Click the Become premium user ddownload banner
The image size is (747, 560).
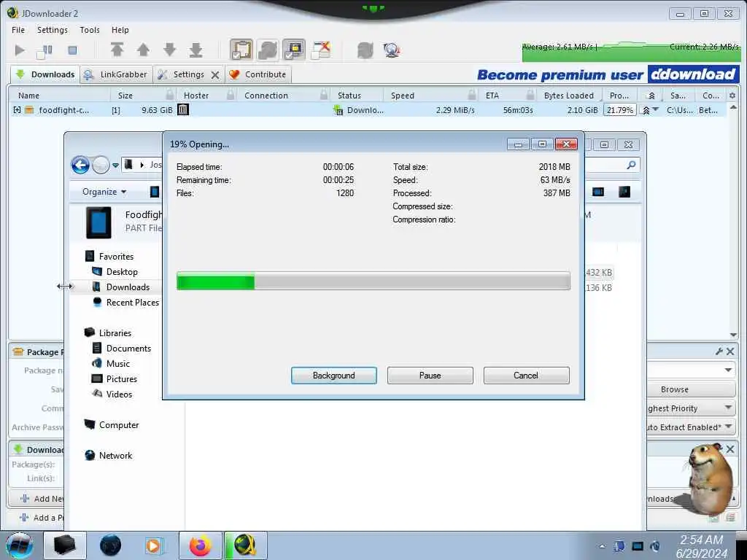[608, 74]
